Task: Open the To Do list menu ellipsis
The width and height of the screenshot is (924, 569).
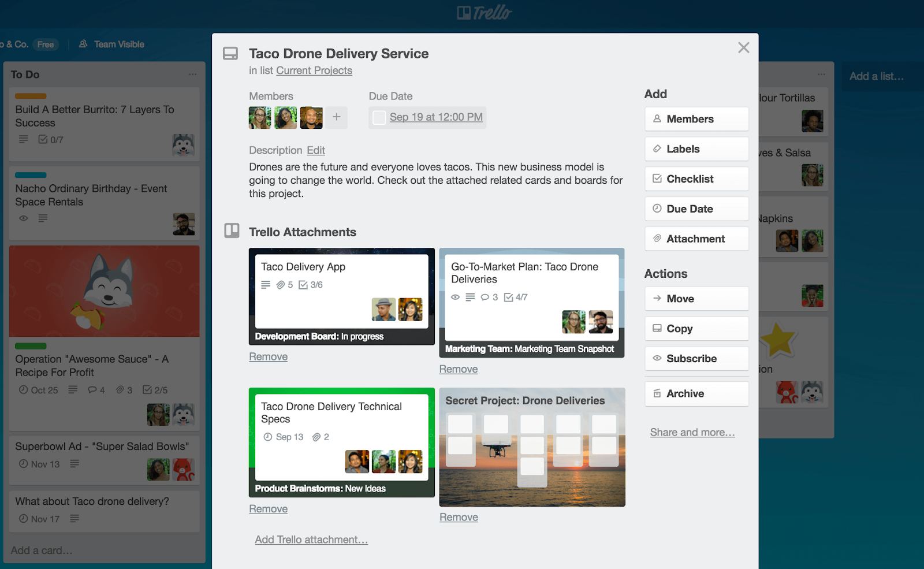Action: 192,75
